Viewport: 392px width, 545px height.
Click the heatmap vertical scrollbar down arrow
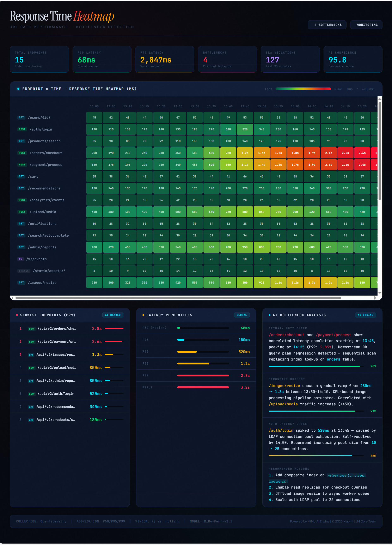[380, 293]
